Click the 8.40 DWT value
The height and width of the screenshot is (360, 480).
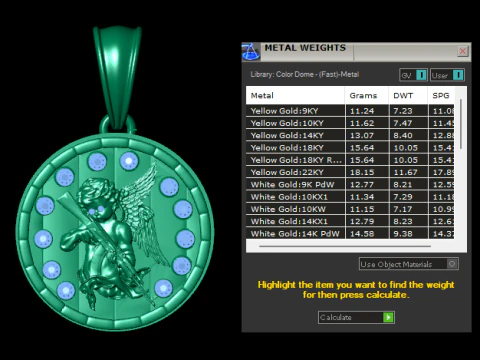pos(403,136)
